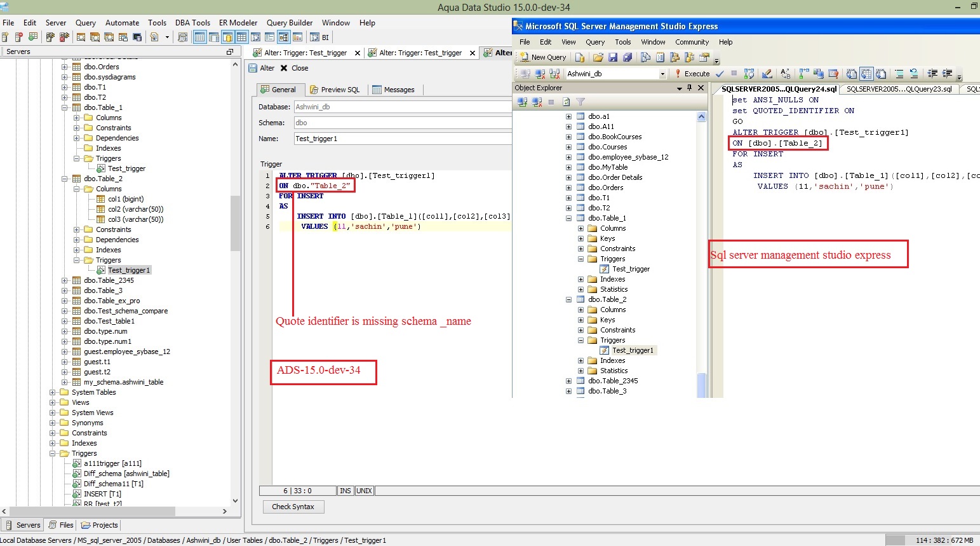Screen dimensions: 980x546
Task: Expand Views folder in Aqua Servers tree
Action: 52,402
